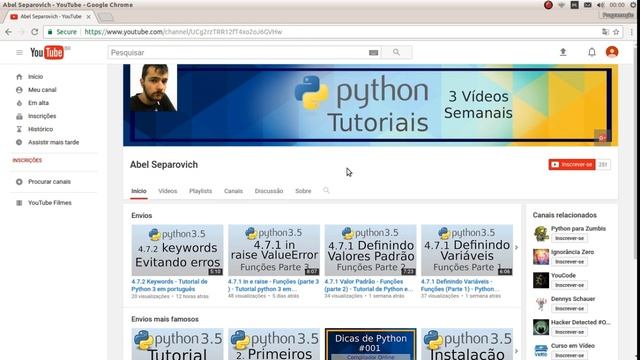Click the translate page icon in address bar
This screenshot has width=640, height=360.
(605, 32)
